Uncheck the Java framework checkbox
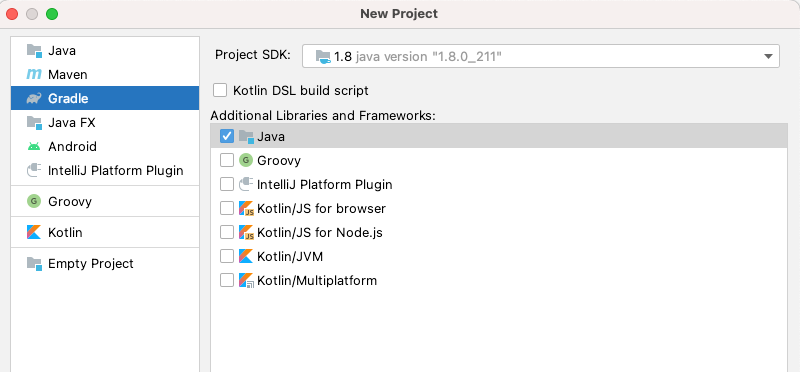This screenshot has width=800, height=372. click(227, 136)
